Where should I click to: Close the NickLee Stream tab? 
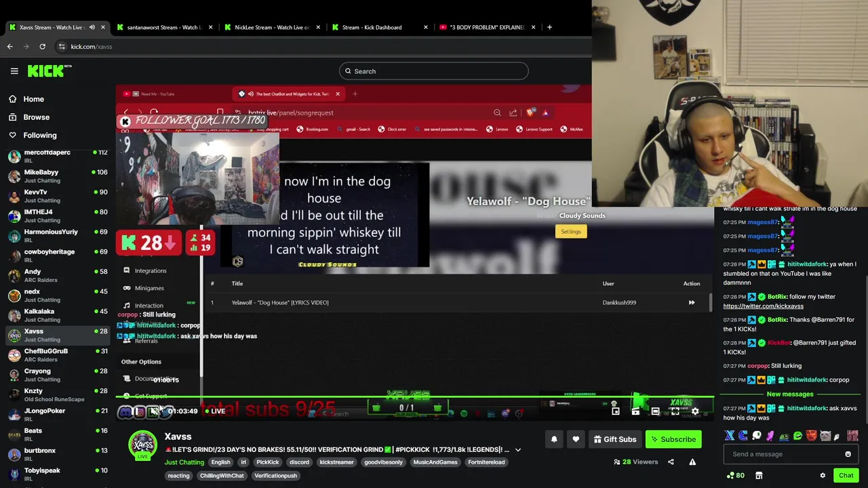point(318,27)
